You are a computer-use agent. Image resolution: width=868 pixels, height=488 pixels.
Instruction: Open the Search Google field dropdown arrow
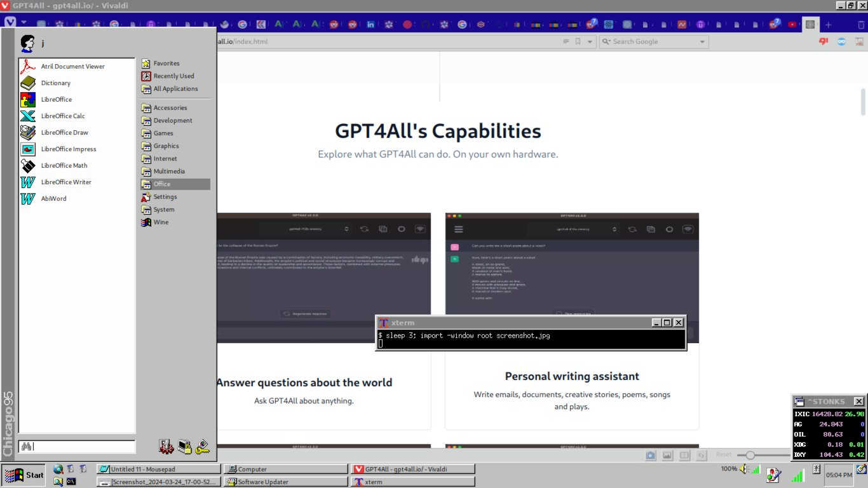[702, 42]
